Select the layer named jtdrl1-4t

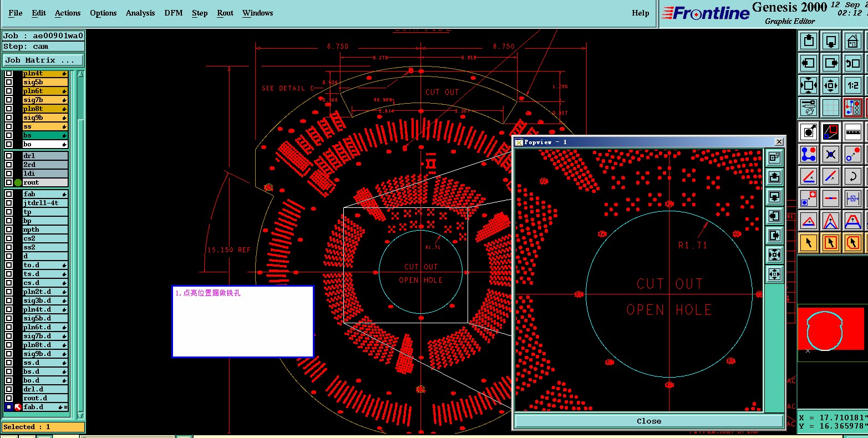tap(45, 203)
